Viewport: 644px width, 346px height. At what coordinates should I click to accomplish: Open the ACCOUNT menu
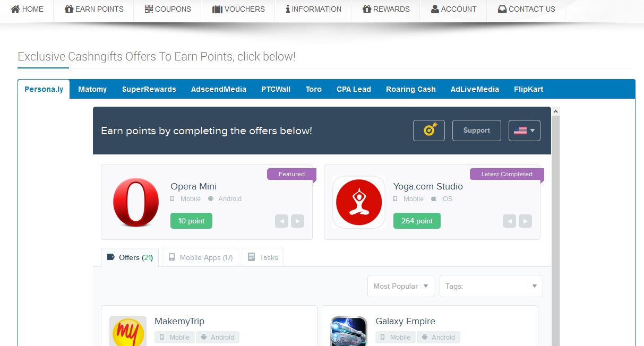453,9
